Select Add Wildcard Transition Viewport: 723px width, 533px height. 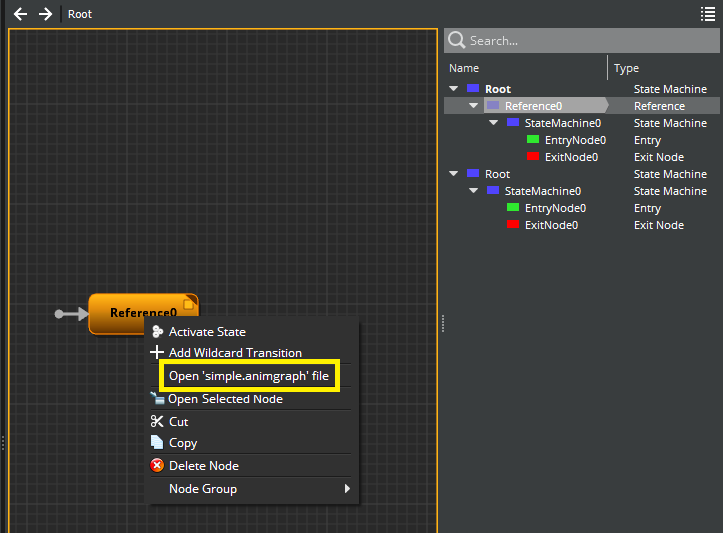point(235,353)
